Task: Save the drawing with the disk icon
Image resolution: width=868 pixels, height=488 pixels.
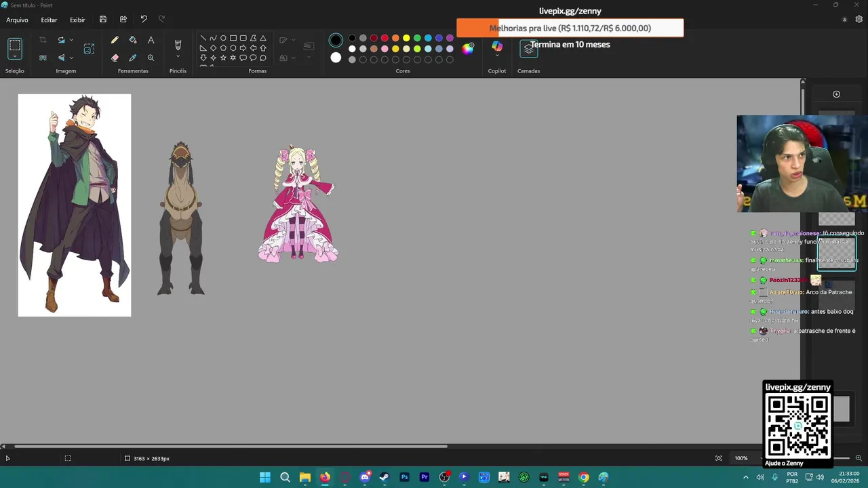Action: [x=103, y=20]
